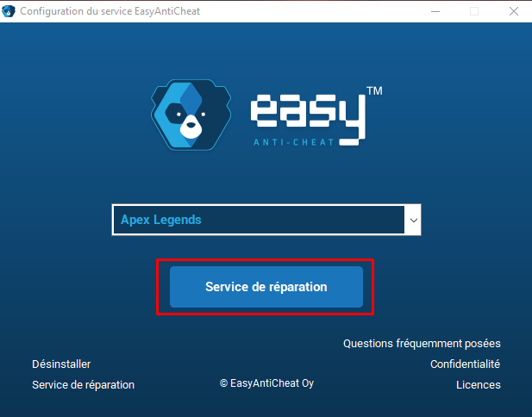The height and width of the screenshot is (417, 532).
Task: Open Questions fréquemment posées link
Action: click(422, 344)
